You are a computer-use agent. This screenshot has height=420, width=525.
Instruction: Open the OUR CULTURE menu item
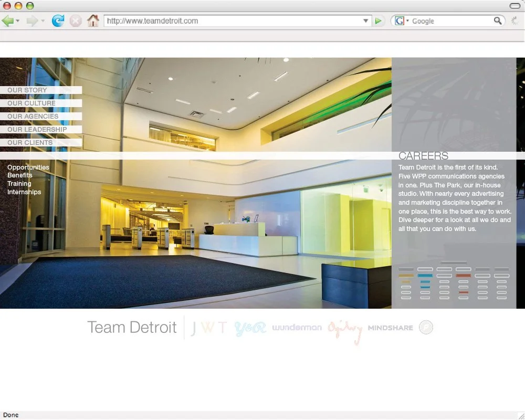click(41, 103)
